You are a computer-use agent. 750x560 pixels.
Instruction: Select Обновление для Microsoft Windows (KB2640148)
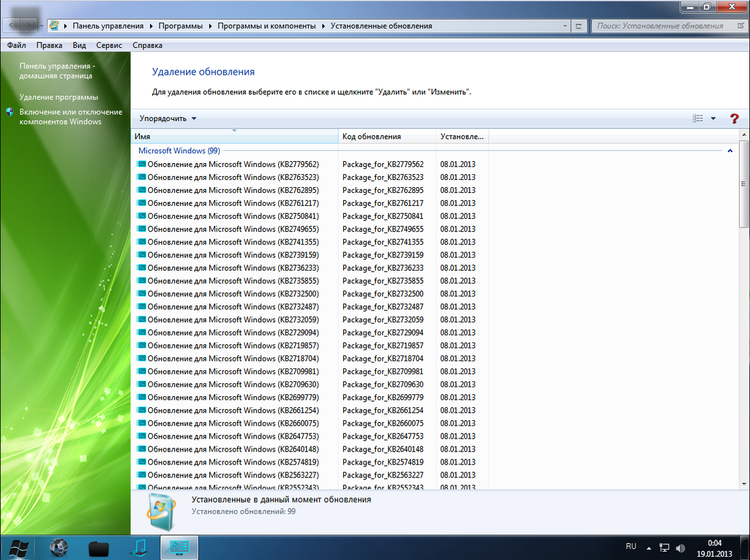pos(233,449)
